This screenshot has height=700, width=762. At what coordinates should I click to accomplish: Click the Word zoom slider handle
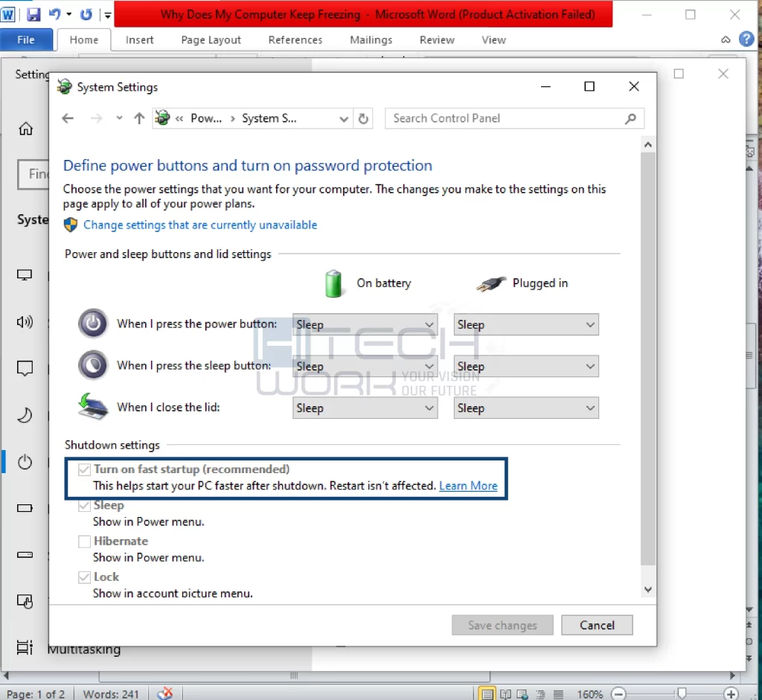(682, 693)
